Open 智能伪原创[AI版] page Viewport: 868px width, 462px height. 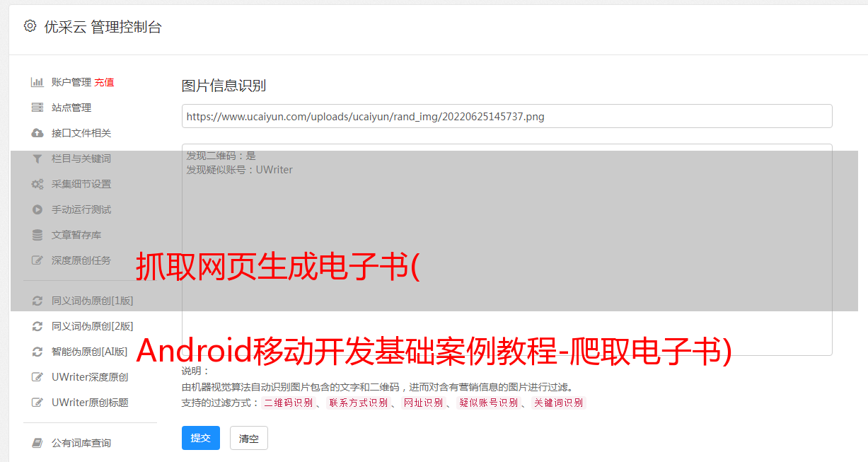(x=90, y=352)
